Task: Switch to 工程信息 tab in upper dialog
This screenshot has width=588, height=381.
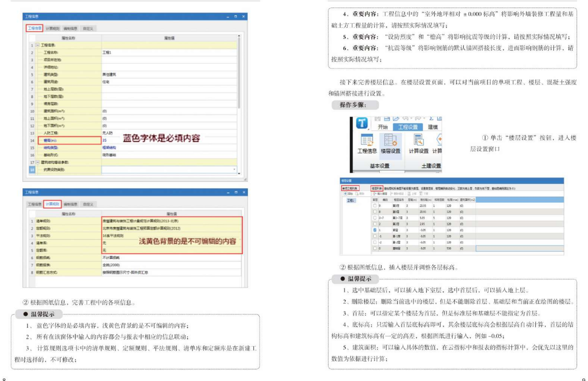Action: (x=35, y=28)
